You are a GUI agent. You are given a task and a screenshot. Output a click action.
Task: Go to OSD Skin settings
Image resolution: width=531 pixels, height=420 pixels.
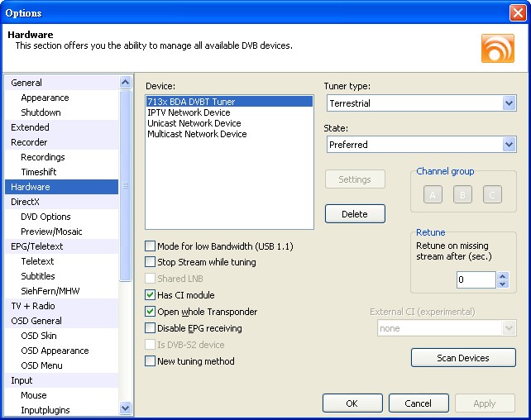coord(39,336)
